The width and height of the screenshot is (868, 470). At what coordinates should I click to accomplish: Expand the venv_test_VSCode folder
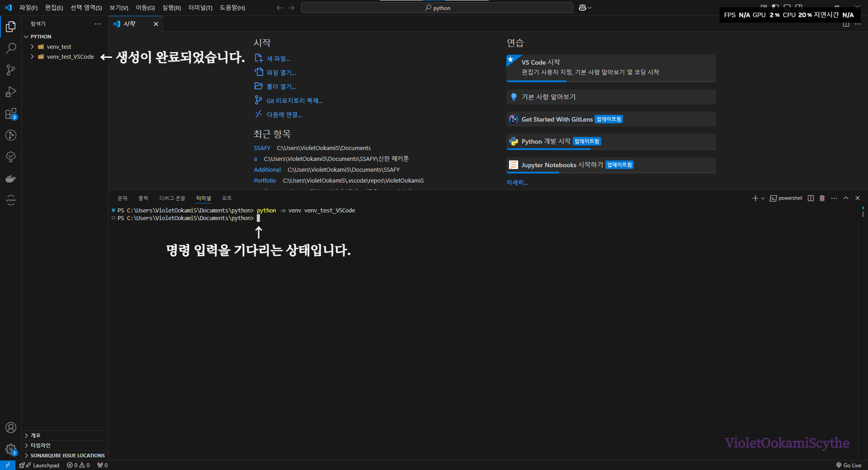pos(65,56)
